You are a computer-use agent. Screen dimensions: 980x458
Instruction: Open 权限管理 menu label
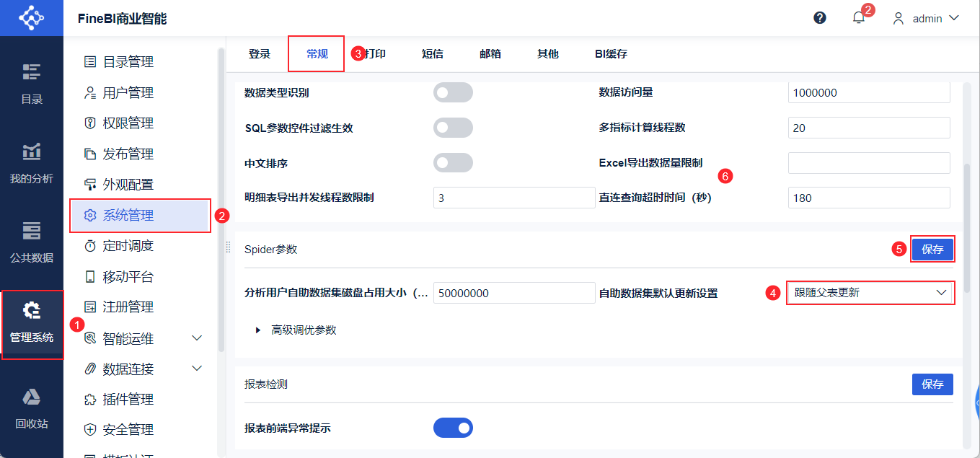click(128, 123)
